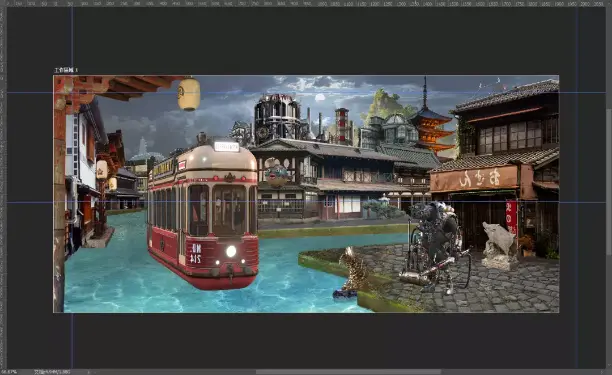Select the artboard name label above canvas
This screenshot has width=612, height=375.
66,70
